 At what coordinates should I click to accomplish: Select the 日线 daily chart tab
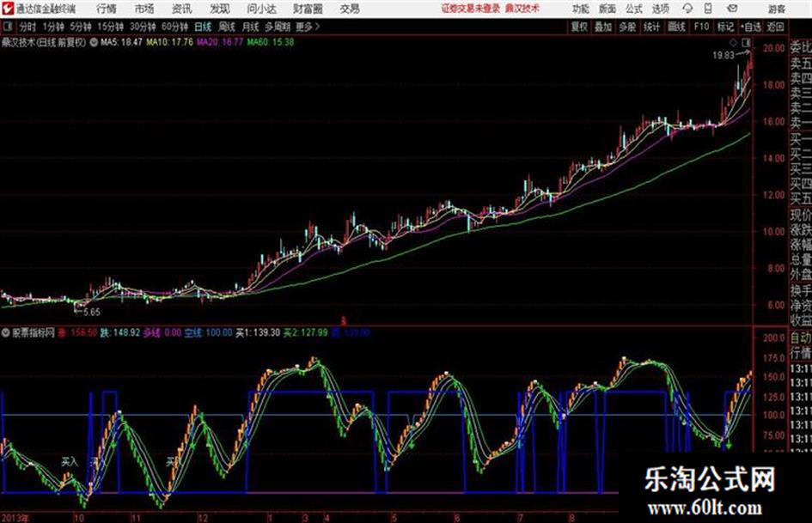pyautogui.click(x=203, y=27)
